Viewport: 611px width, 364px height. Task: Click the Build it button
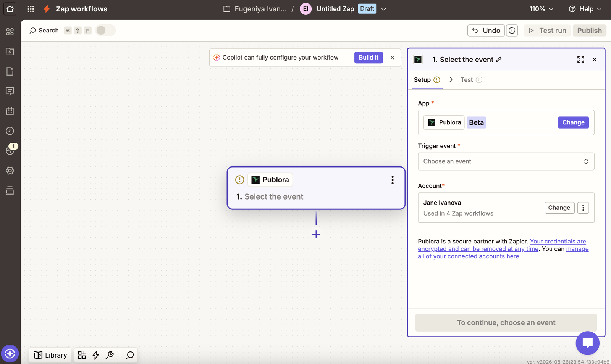369,58
